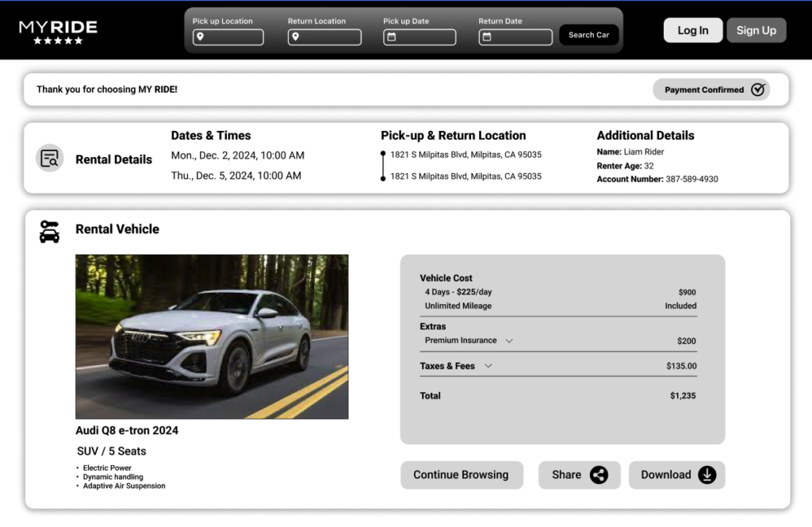Click the download arrow icon

point(707,475)
